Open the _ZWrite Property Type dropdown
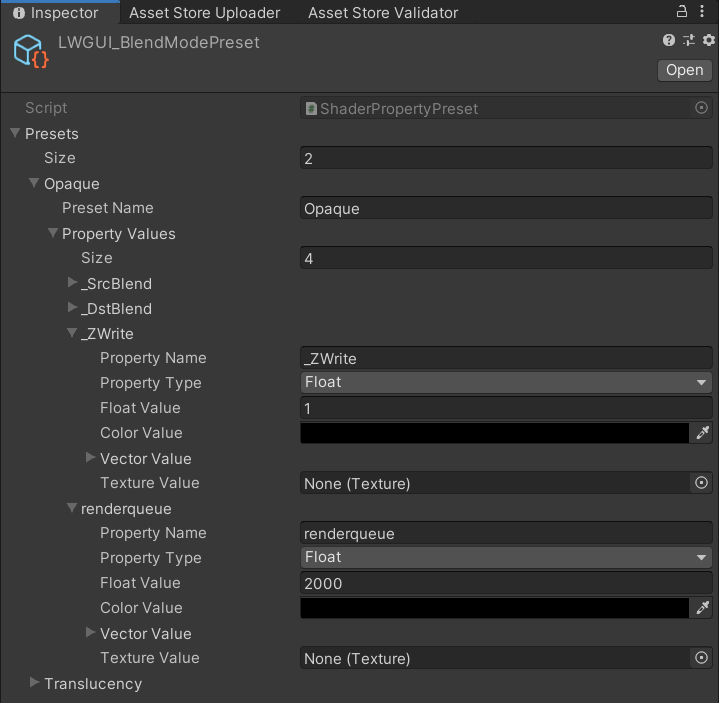This screenshot has height=703, width=719. point(506,383)
